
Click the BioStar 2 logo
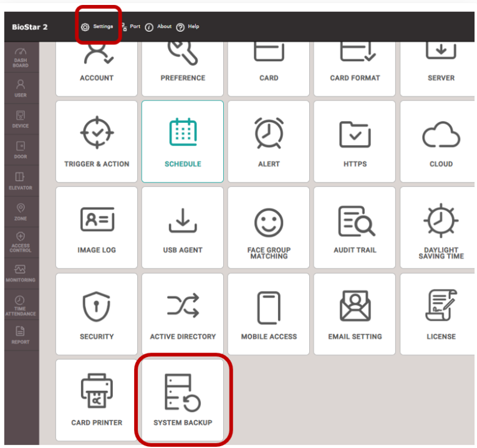click(30, 27)
